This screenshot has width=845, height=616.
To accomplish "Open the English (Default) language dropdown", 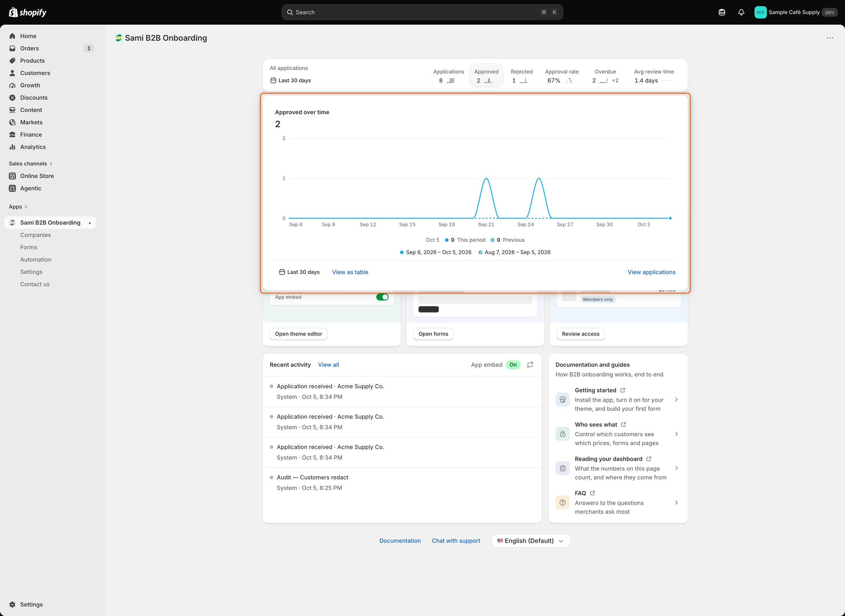I will (x=531, y=541).
